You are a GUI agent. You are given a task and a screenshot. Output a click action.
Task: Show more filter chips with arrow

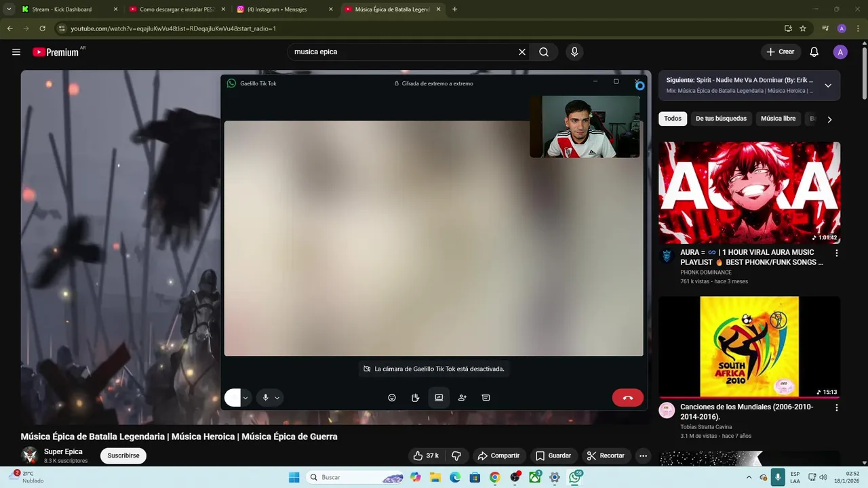tap(829, 119)
